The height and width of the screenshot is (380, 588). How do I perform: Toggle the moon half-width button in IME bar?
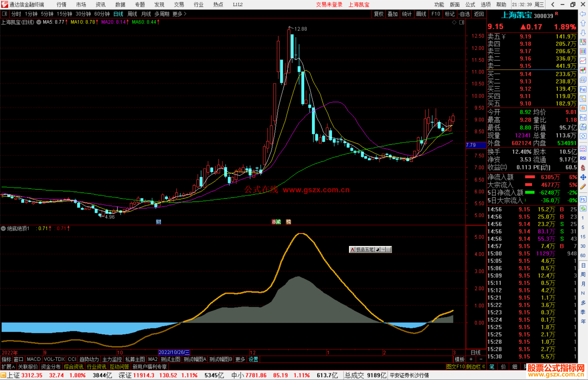[377, 250]
